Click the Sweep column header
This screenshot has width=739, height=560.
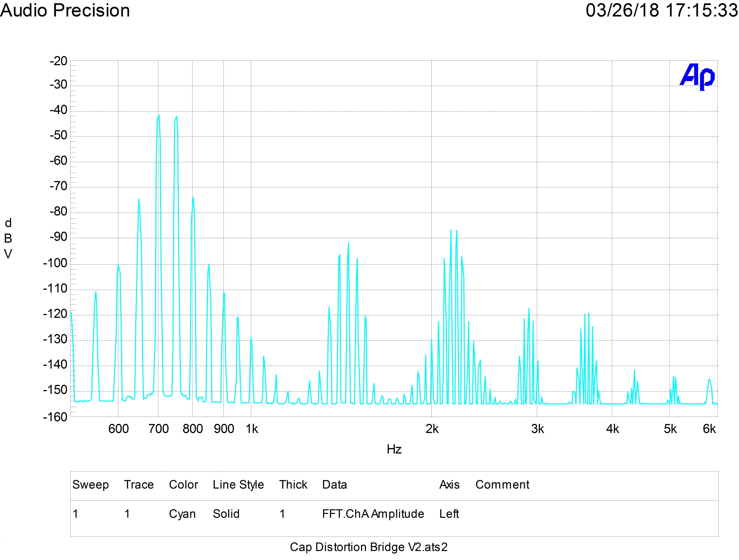pyautogui.click(x=90, y=485)
